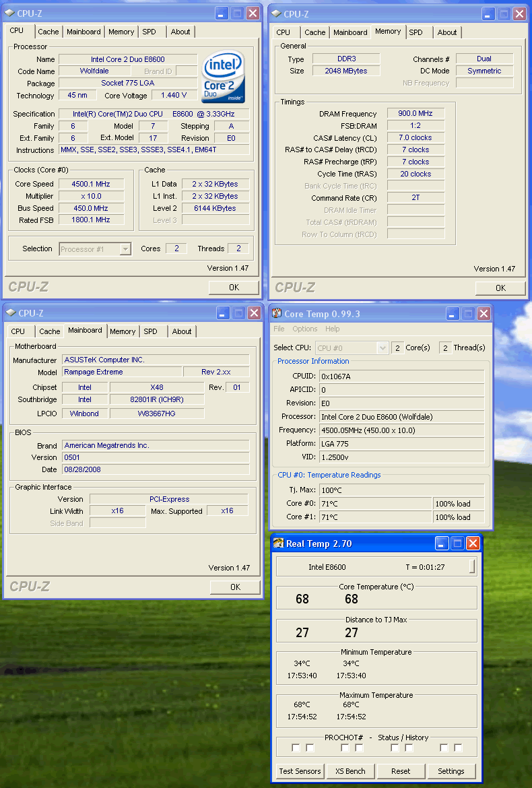The width and height of the screenshot is (532, 788).
Task: Click the Core Temp VID value 1.2500v
Action: [402, 457]
